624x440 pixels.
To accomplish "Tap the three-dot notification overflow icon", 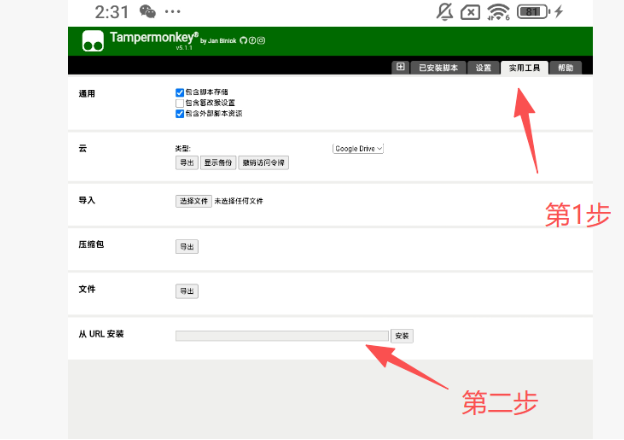I will [172, 12].
